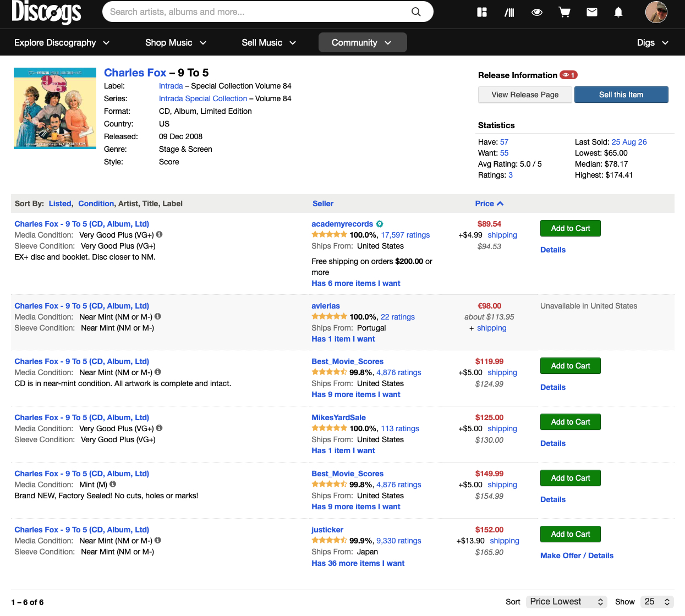This screenshot has height=616, width=685.
Task: Add the $119.99 listing to cart
Action: [x=571, y=366]
